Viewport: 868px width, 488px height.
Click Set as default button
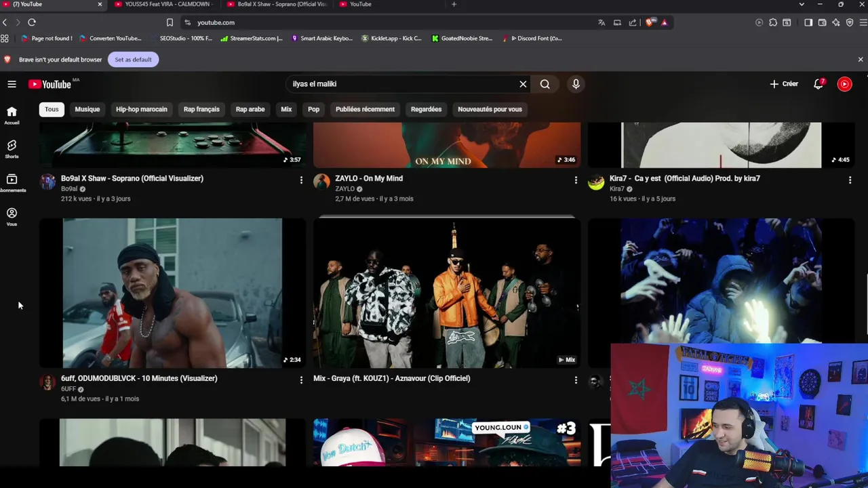[133, 60]
